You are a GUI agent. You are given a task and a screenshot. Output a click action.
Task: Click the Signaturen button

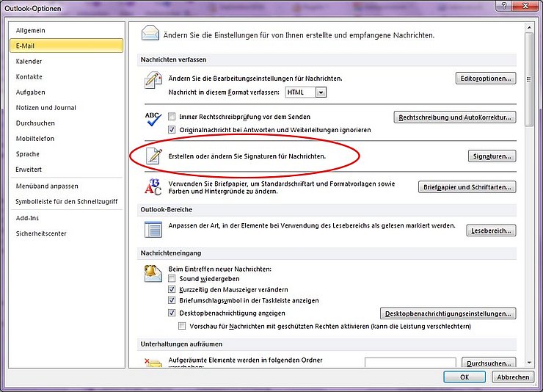pos(492,156)
